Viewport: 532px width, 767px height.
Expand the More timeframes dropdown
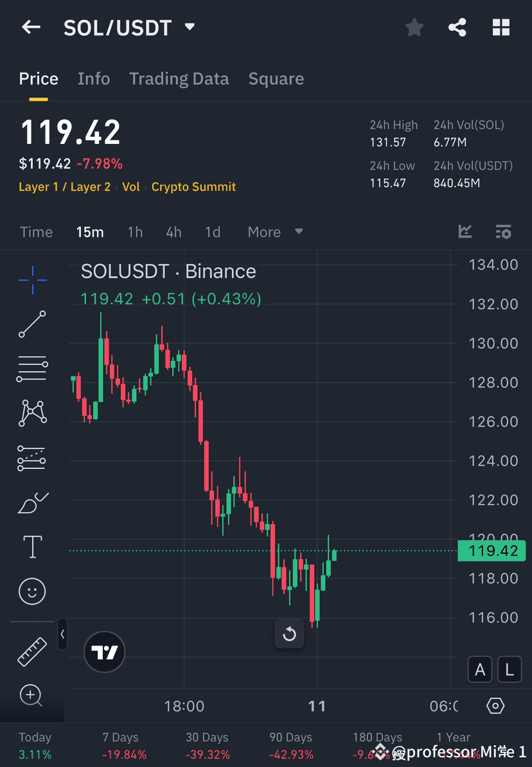pos(275,232)
